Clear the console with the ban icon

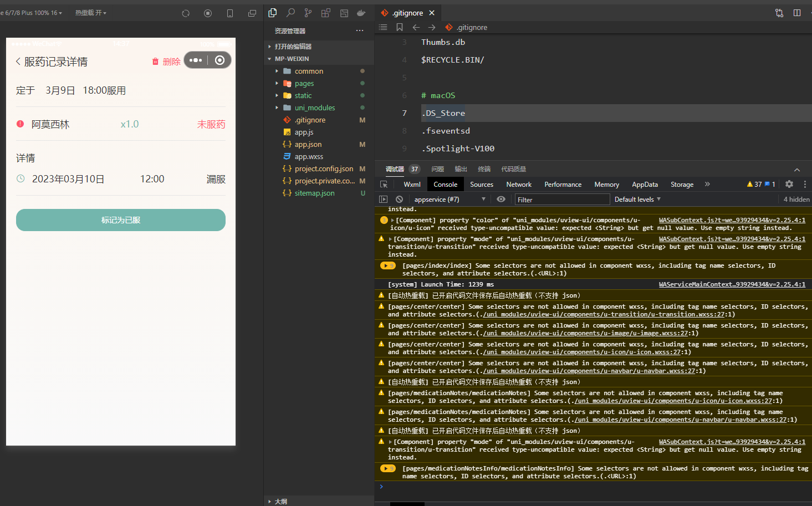pos(399,199)
